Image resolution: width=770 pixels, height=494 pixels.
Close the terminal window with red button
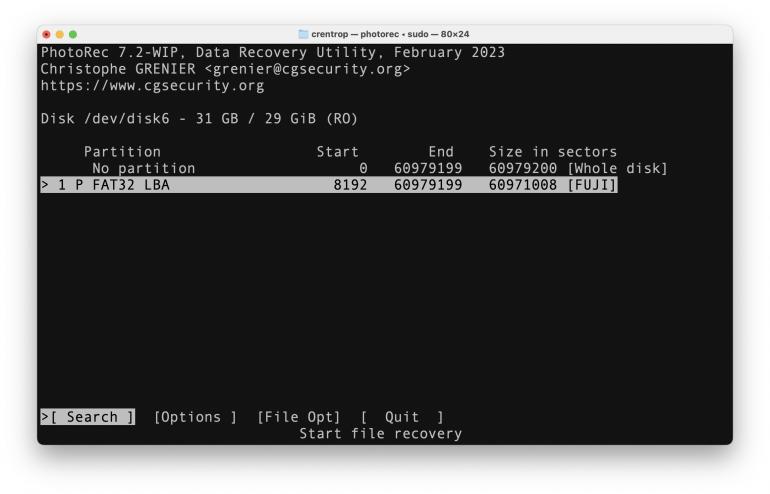tap(46, 34)
